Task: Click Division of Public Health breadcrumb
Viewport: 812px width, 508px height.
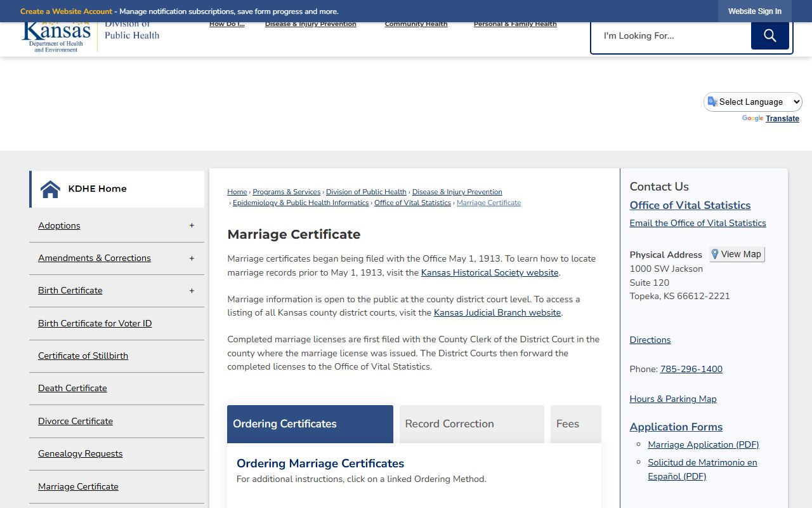Action: pyautogui.click(x=366, y=192)
